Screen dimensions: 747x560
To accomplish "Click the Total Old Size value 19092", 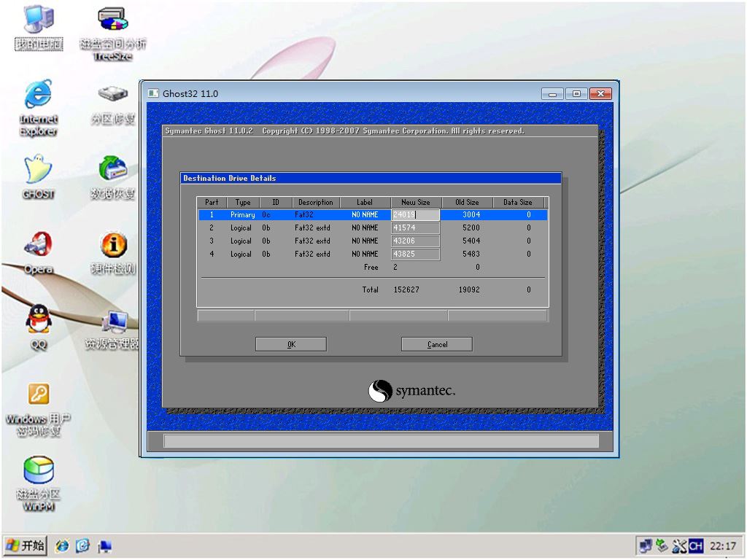I will point(469,289).
